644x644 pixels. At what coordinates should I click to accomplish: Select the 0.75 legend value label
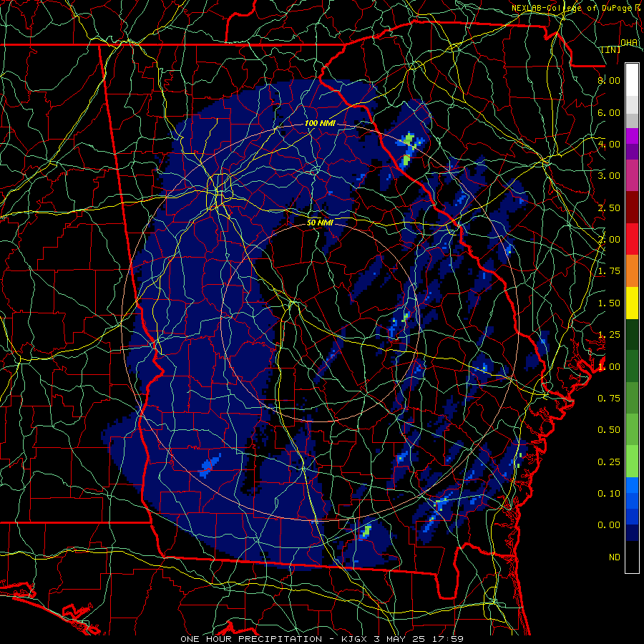click(609, 399)
